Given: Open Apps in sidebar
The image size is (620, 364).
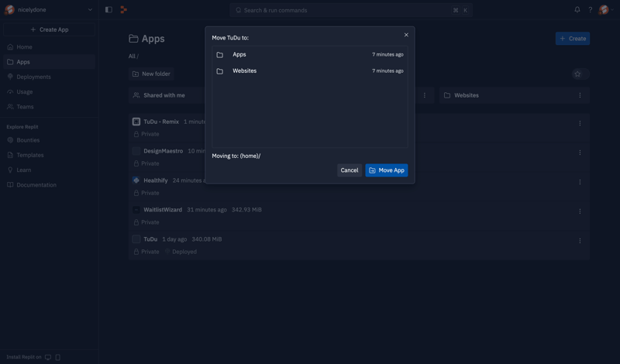Looking at the screenshot, I should click(x=49, y=62).
